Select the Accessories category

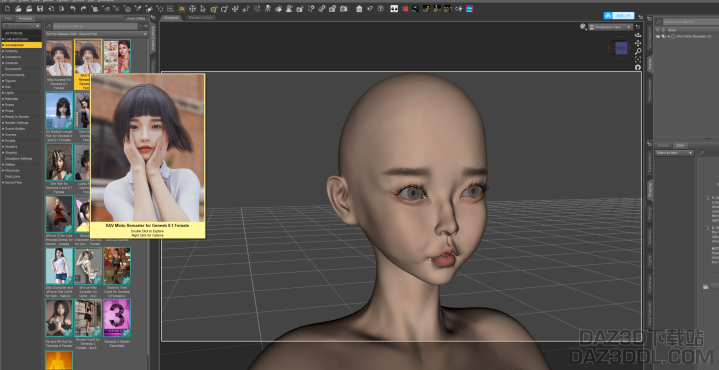21,45
